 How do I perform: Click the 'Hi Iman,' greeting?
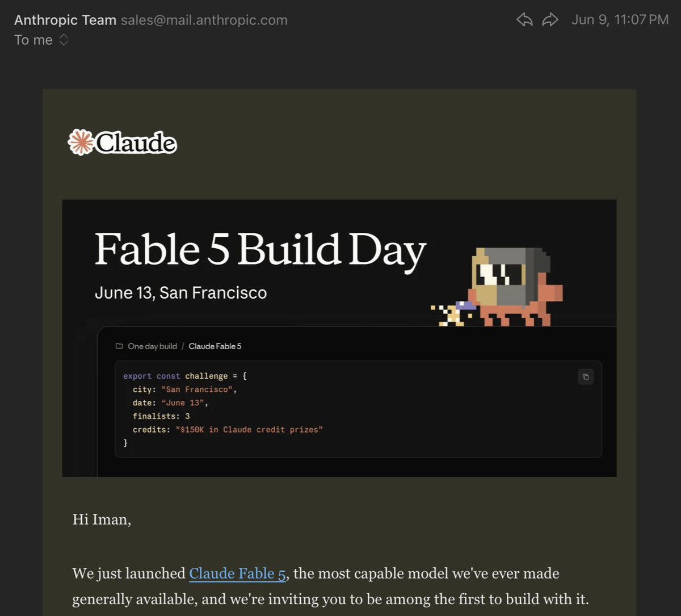[x=102, y=519]
